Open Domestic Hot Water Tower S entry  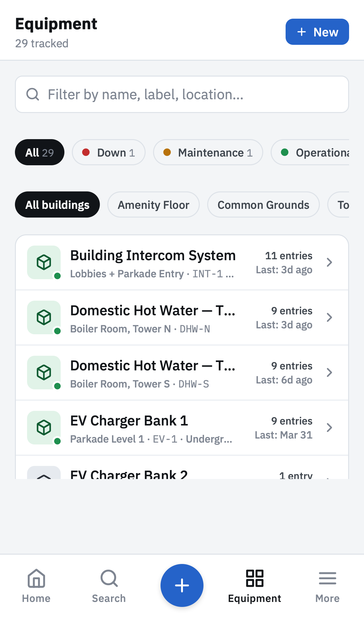[182, 373]
